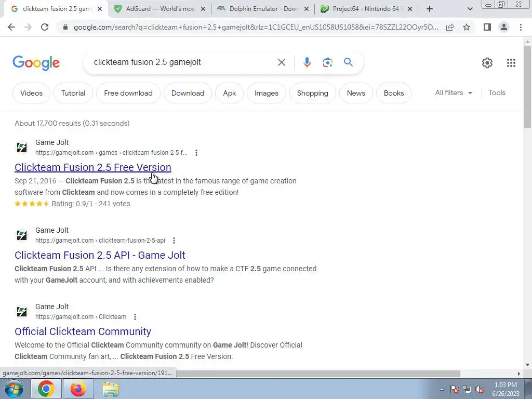Bookmark this page with the star
This screenshot has width=532, height=399.
point(467,27)
